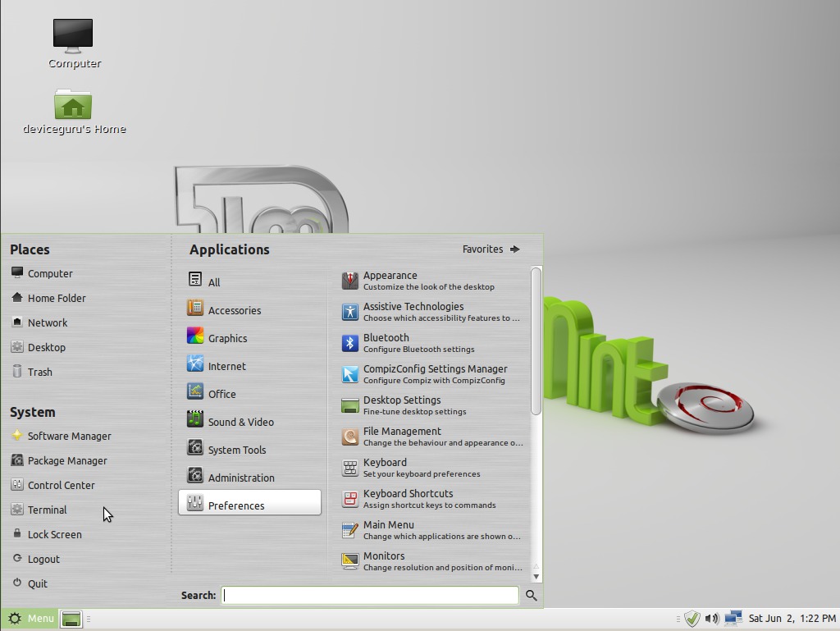Open Trash under Places
The image size is (840, 631).
(32, 372)
